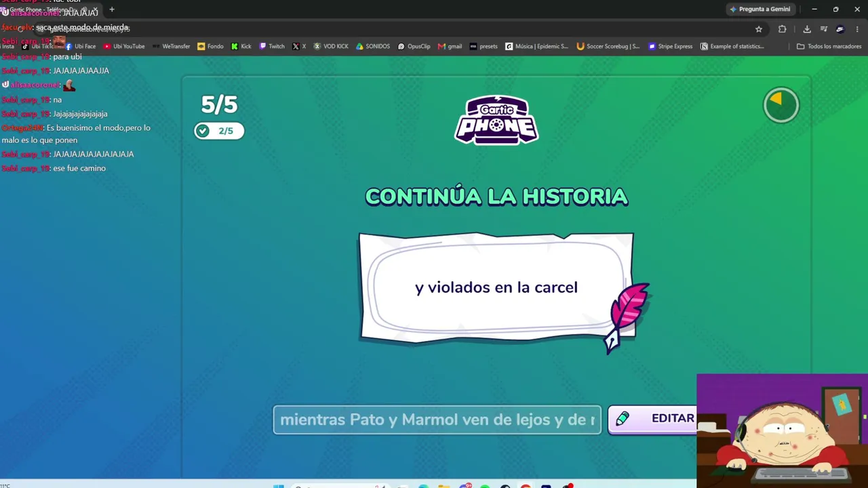Click the previous story card text
This screenshot has width=868, height=488.
496,287
